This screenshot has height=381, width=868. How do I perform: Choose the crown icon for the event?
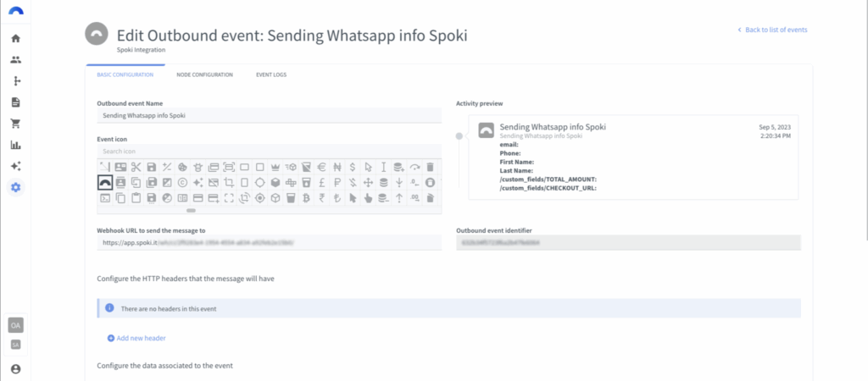pyautogui.click(x=275, y=167)
